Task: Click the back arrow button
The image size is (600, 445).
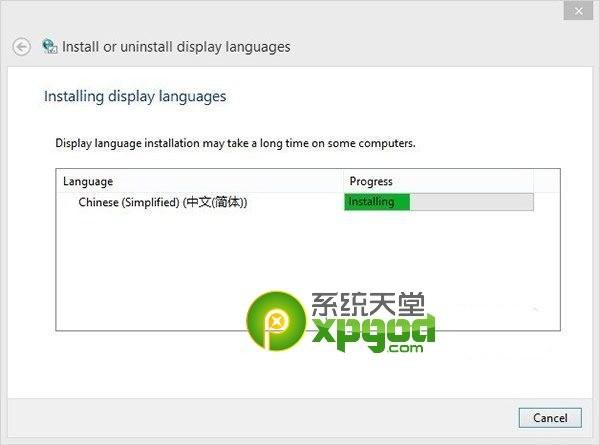Action: click(21, 47)
